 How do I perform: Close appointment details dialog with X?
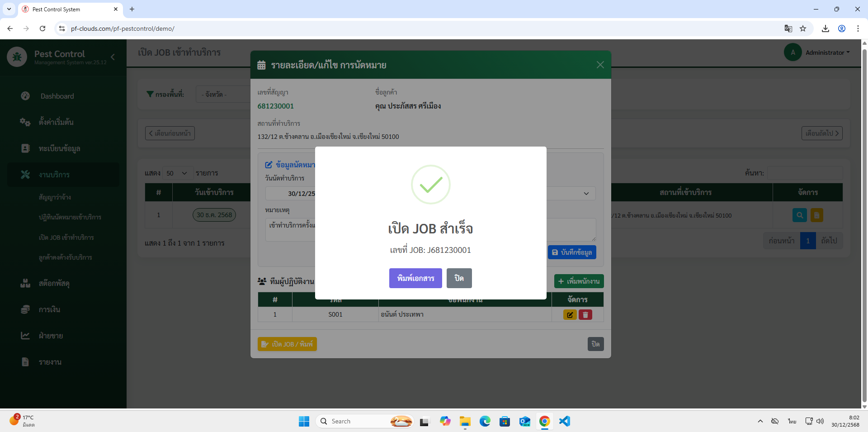(x=600, y=65)
